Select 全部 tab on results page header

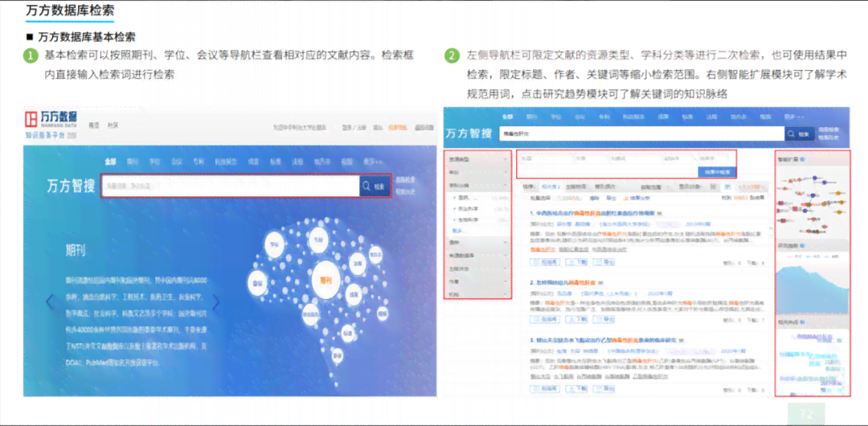point(508,117)
